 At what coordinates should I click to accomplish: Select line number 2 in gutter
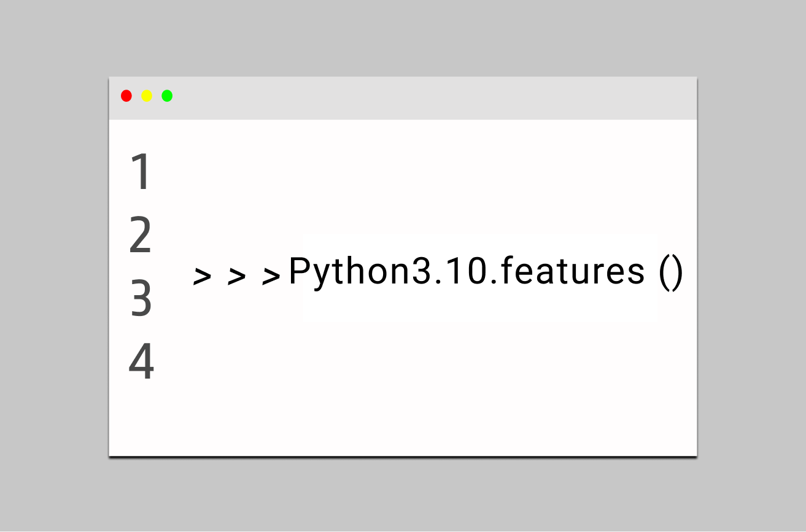point(141,236)
